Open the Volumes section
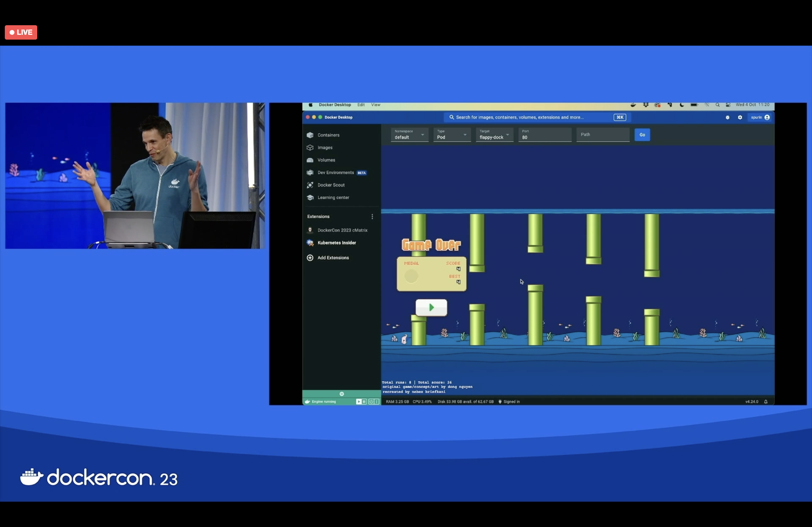812x527 pixels. 341,160
